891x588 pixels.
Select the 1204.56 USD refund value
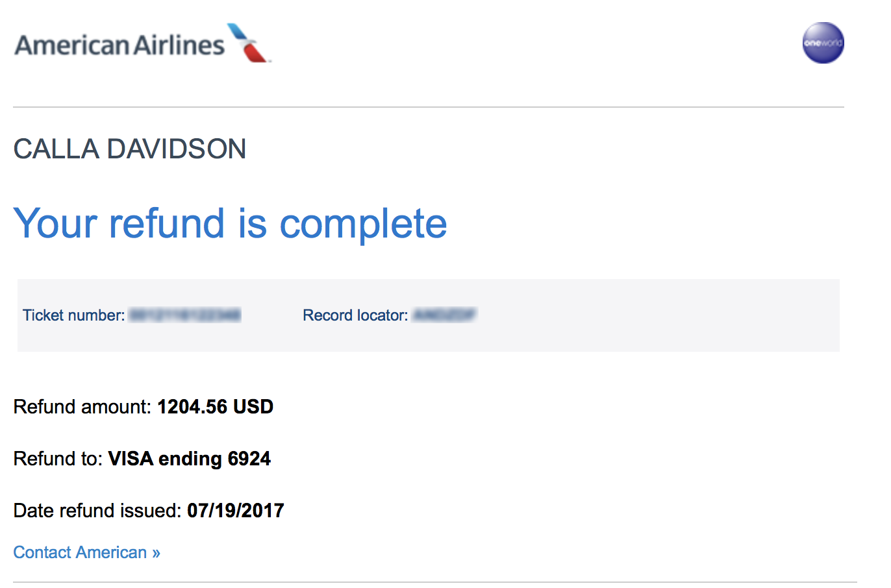point(215,407)
